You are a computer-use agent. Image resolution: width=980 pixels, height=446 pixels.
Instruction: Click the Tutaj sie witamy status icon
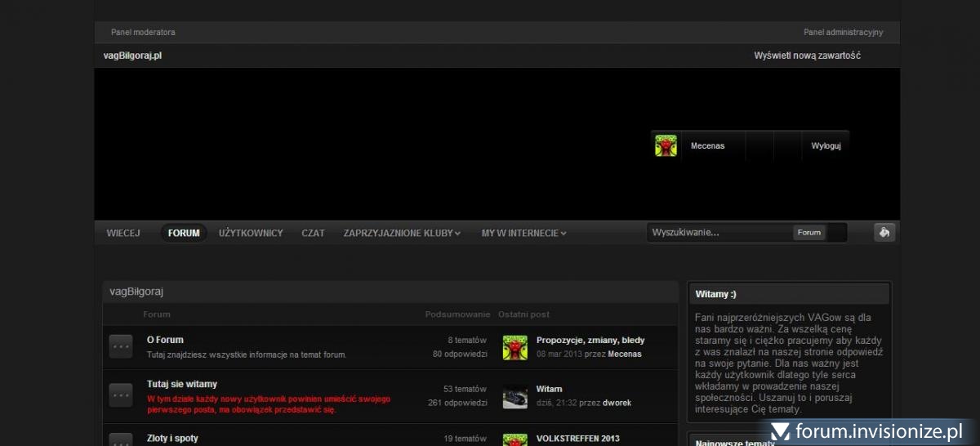121,395
